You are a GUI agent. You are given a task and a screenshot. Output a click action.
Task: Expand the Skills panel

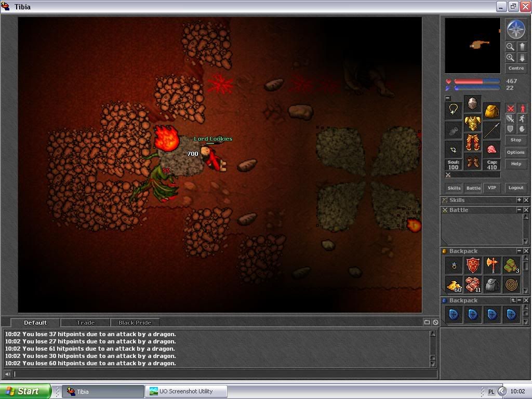coord(519,200)
